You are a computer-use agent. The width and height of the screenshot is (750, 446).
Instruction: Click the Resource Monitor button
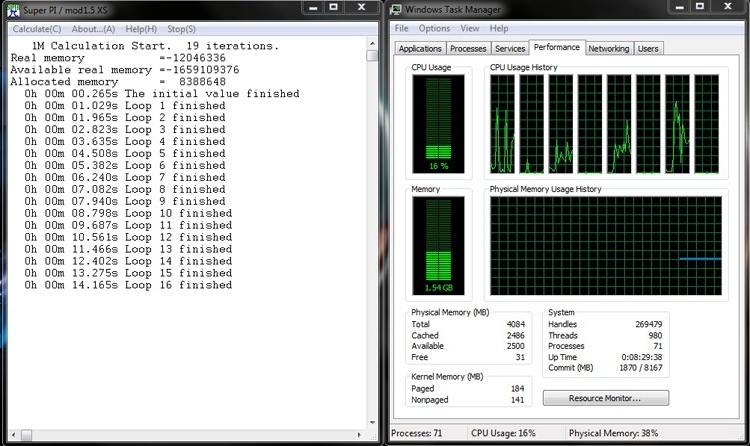pyautogui.click(x=606, y=398)
